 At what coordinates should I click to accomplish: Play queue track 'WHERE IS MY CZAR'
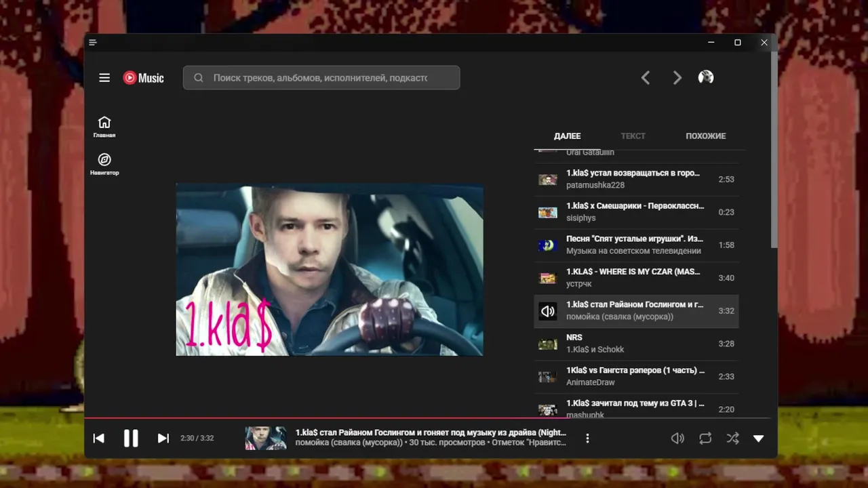636,277
